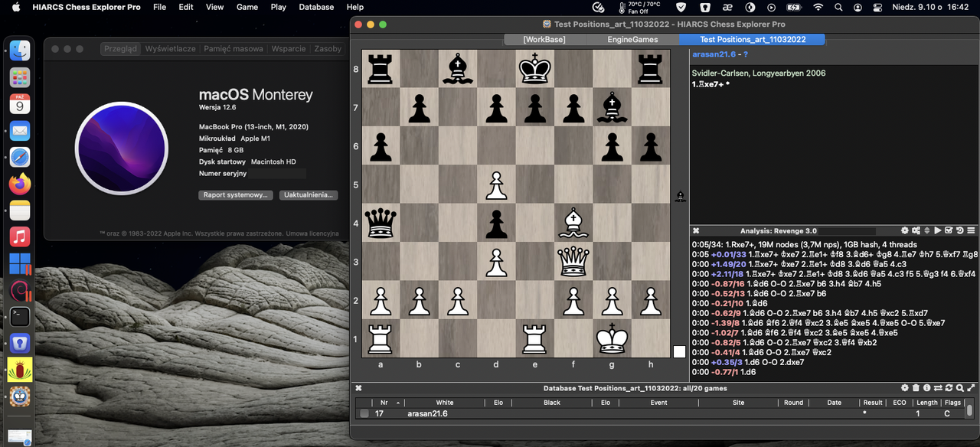The height and width of the screenshot is (447, 980).
Task: Click Raport systemowy... button in About window
Action: (x=236, y=195)
